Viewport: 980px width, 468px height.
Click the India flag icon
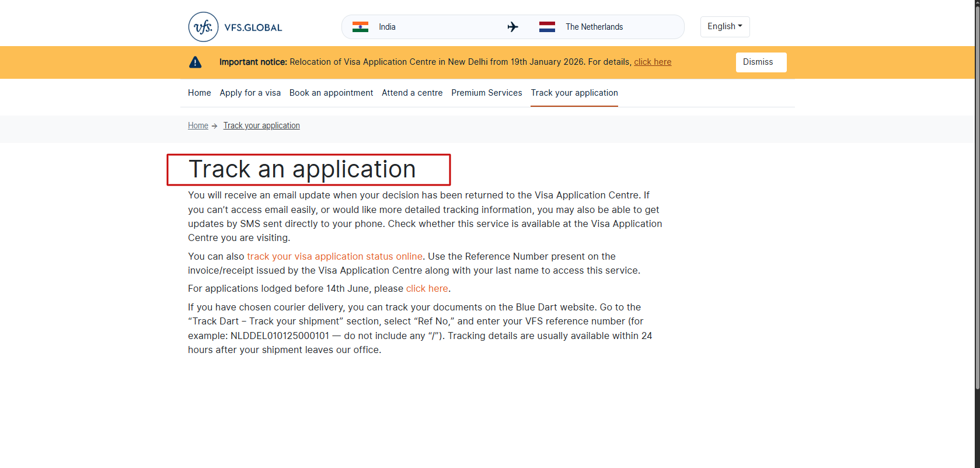[360, 27]
